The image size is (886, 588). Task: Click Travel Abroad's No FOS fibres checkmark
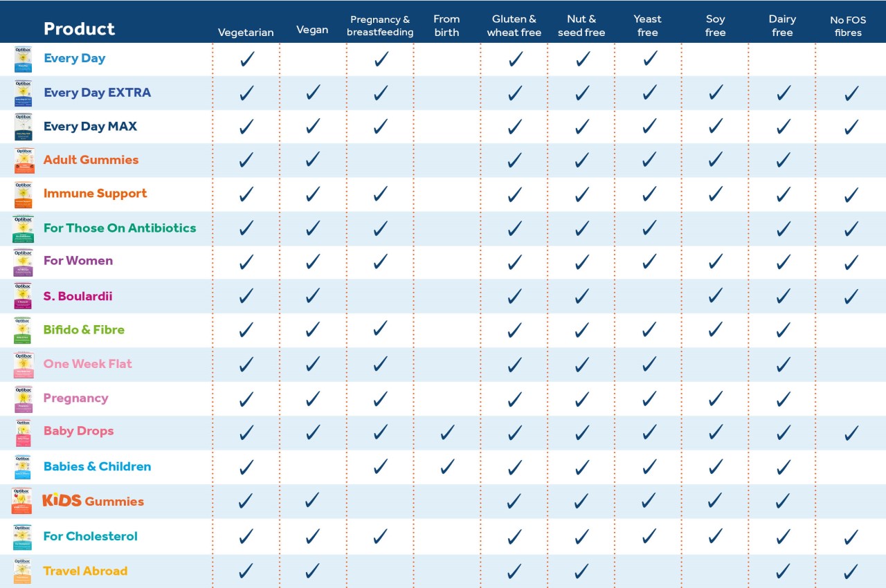(851, 571)
